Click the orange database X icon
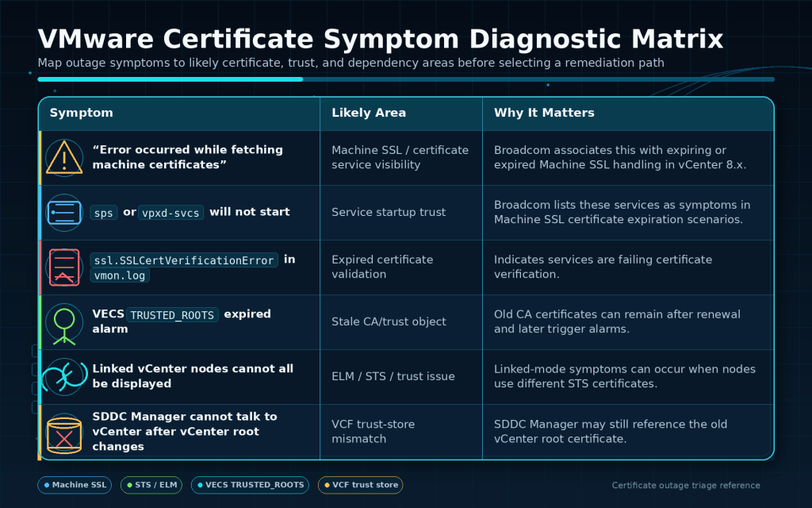The width and height of the screenshot is (812, 508). click(64, 434)
